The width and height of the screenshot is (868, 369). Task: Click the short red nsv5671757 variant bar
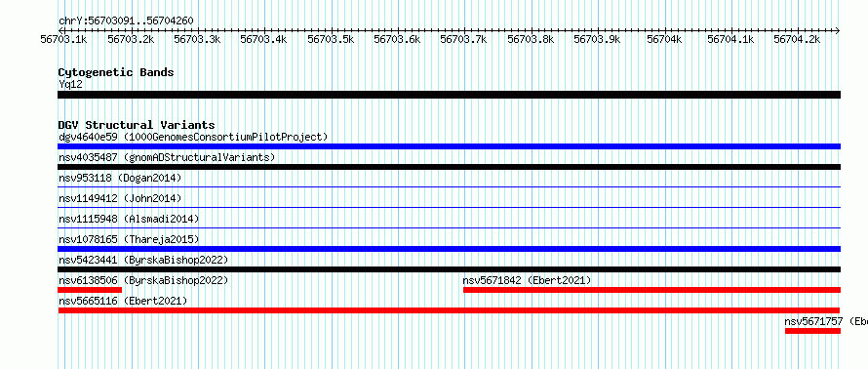pyautogui.click(x=812, y=331)
